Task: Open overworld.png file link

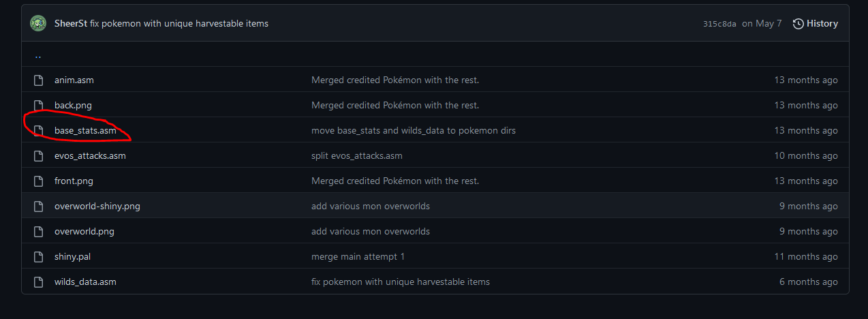Action: (84, 231)
